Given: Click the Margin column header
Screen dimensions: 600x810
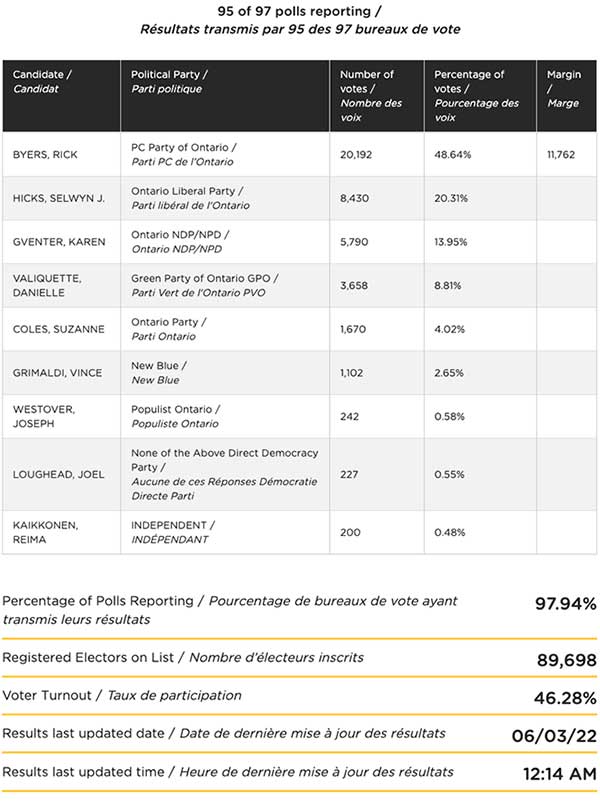Looking at the screenshot, I should pyautogui.click(x=566, y=96).
